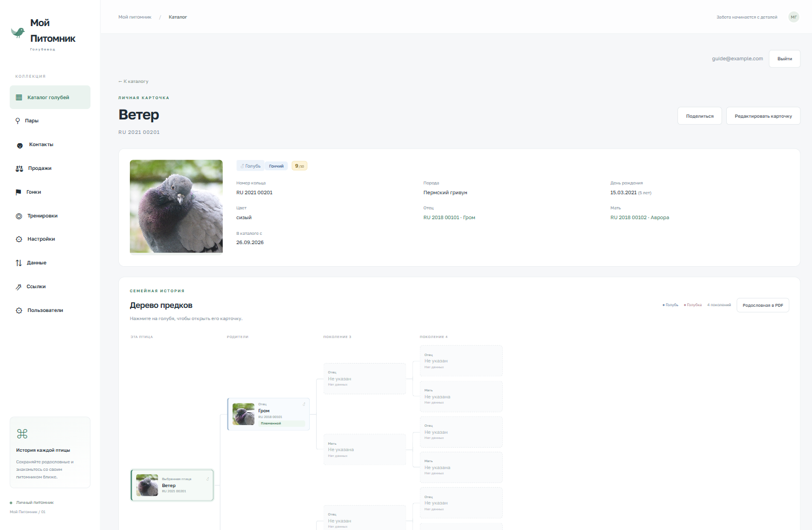Click the ПОКОЛЕНИЕ 4 column header

(434, 337)
